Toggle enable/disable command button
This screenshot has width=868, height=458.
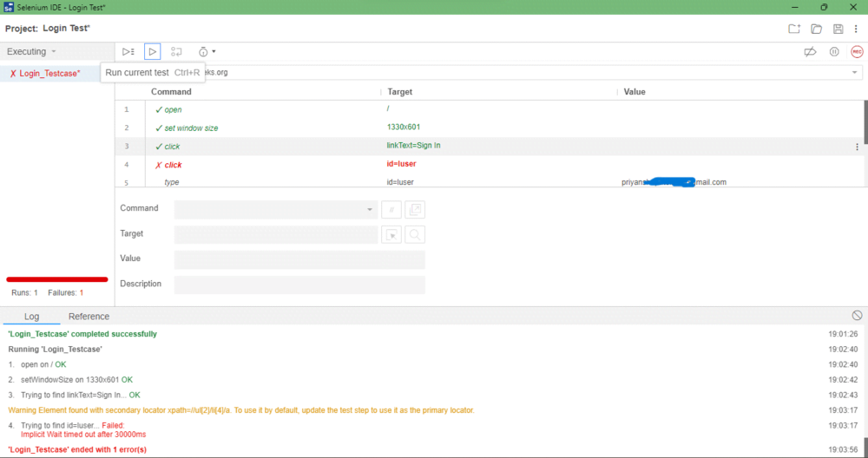pos(391,209)
